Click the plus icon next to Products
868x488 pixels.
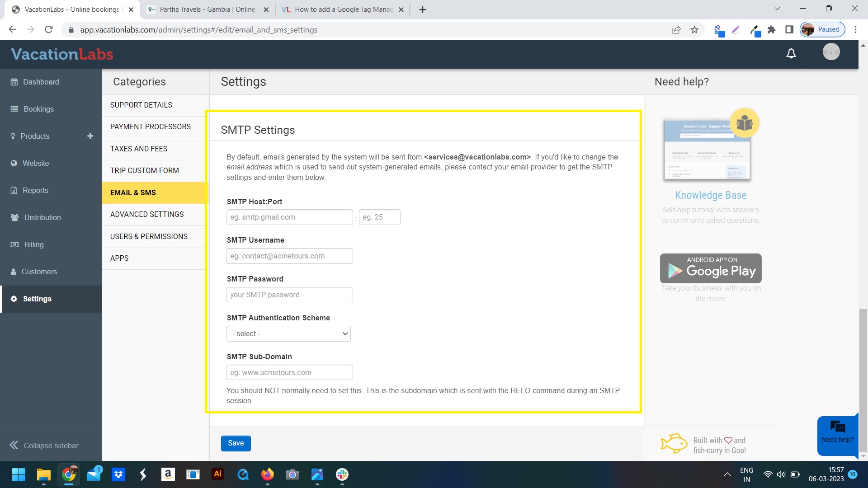click(90, 136)
